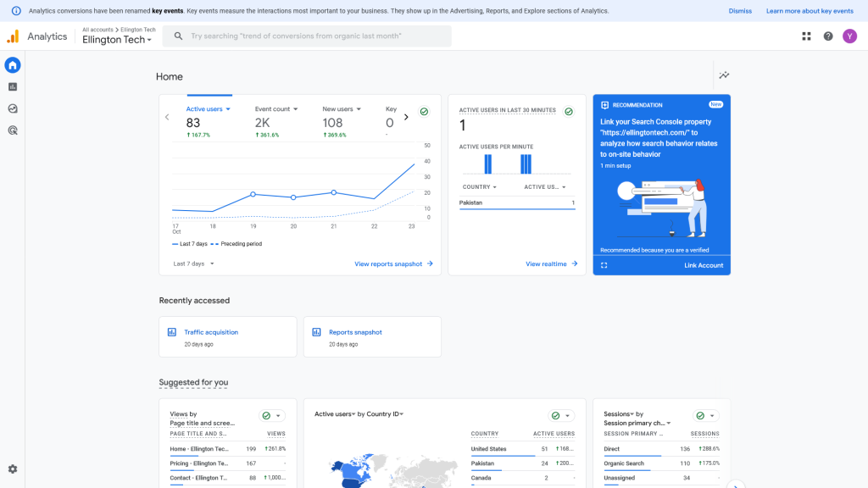Open Traffic acquisition recently accessed card
This screenshot has width=868, height=488.
(227, 337)
